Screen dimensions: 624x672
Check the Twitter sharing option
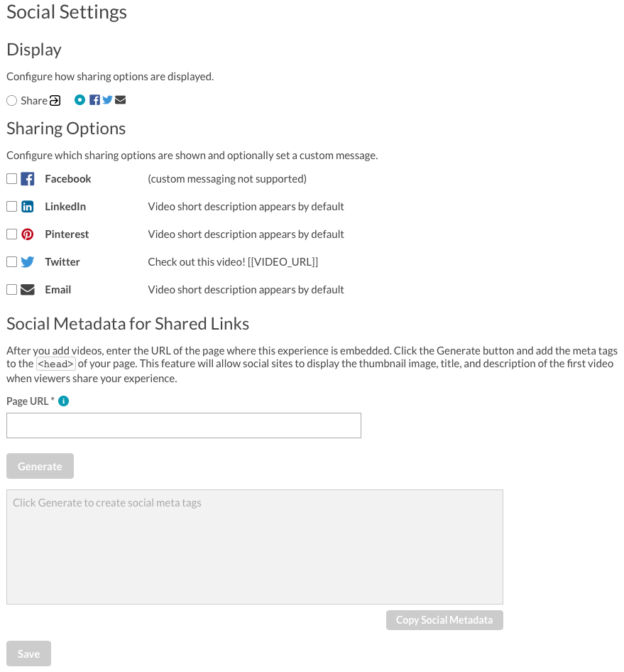point(12,262)
